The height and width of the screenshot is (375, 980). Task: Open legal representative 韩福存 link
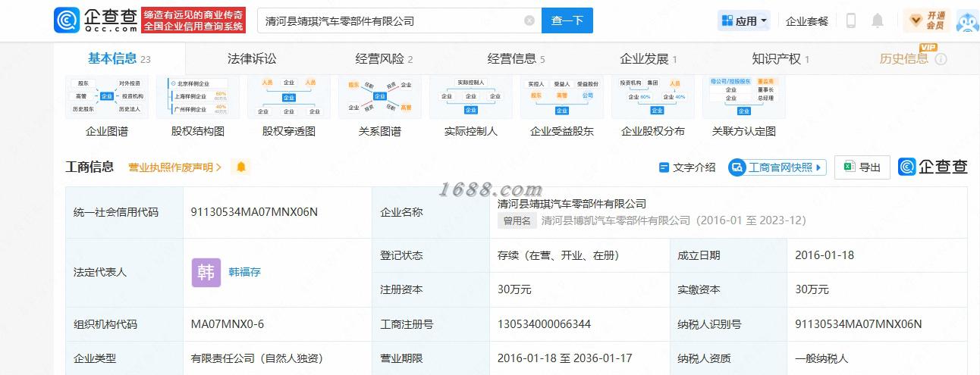point(244,272)
